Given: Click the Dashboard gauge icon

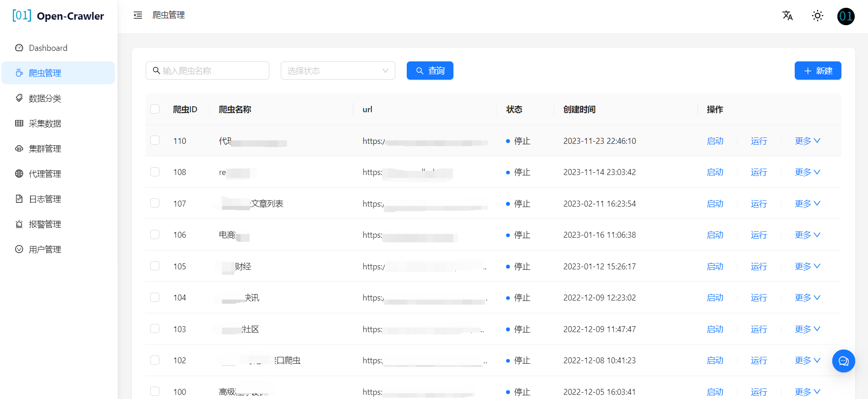Looking at the screenshot, I should point(19,48).
